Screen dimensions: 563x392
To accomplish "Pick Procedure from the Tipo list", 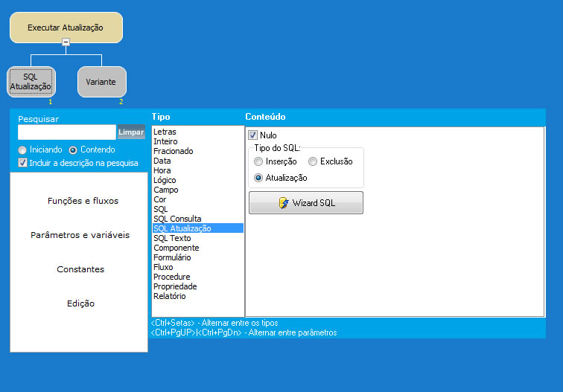I will tap(171, 277).
